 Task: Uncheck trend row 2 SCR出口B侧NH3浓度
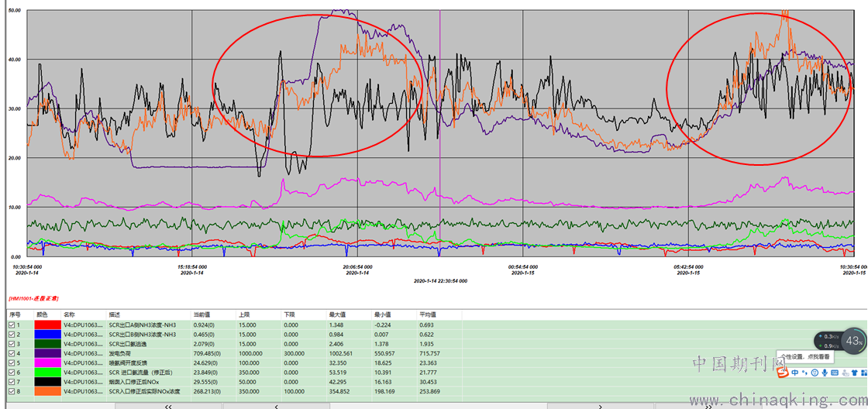coord(12,335)
